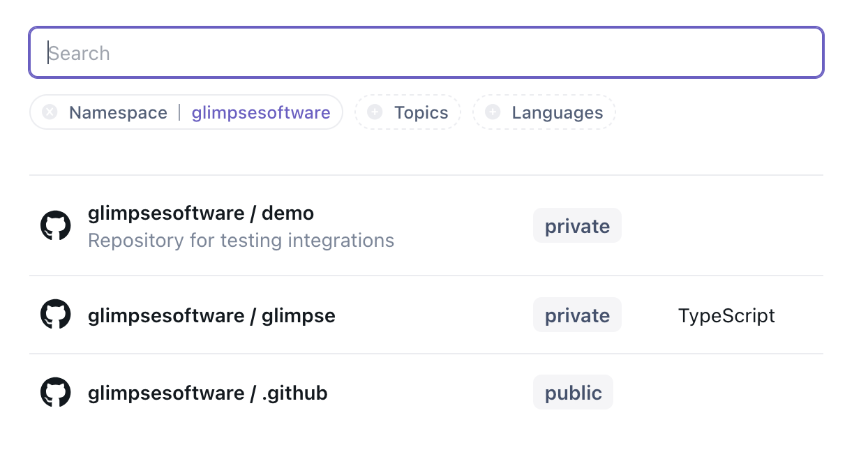This screenshot has width=868, height=459.
Task: Click the 'Repository for testing integrations' description
Action: [241, 241]
